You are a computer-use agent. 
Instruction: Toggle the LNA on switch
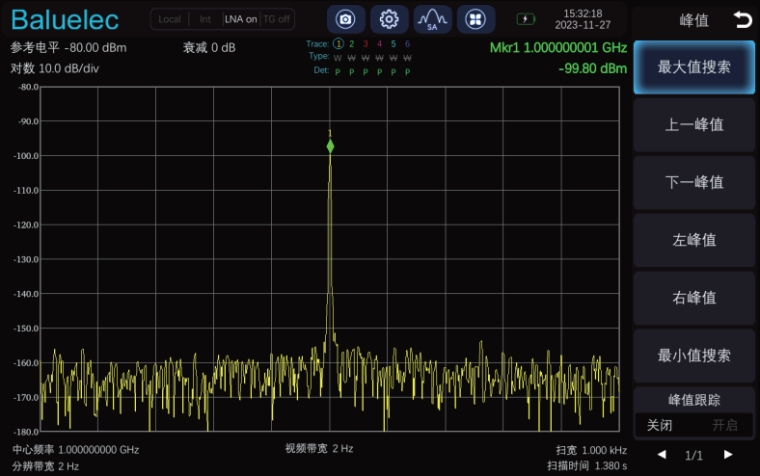tap(240, 19)
